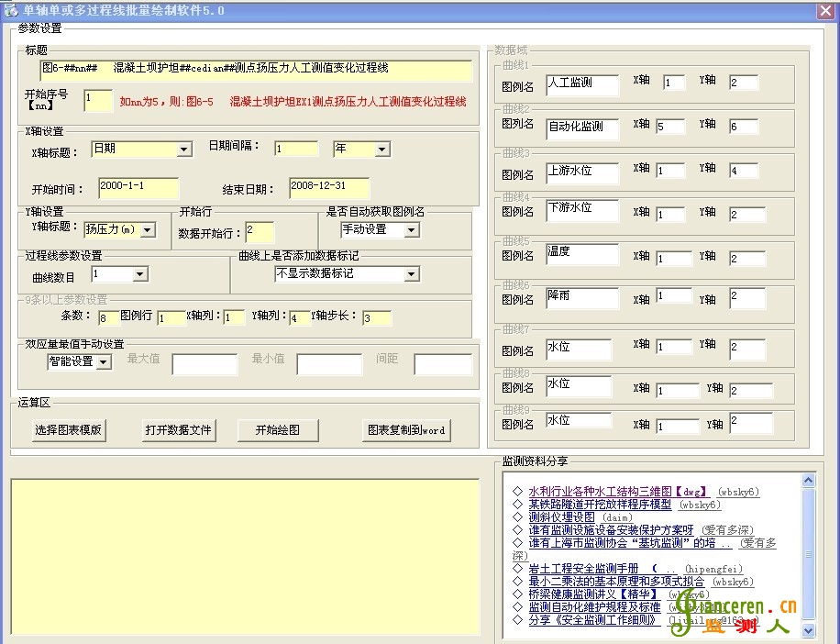Open link 监测自动化维护规程及标准
Screen dimensions: 840x644
(594, 607)
